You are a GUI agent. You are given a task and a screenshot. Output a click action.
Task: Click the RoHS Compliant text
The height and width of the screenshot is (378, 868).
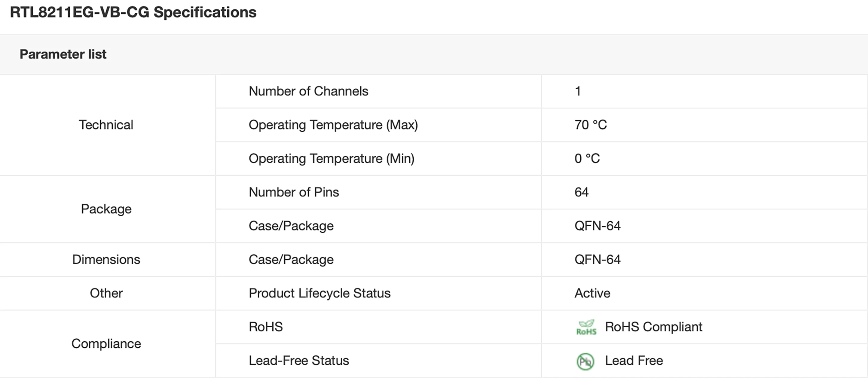point(654,327)
